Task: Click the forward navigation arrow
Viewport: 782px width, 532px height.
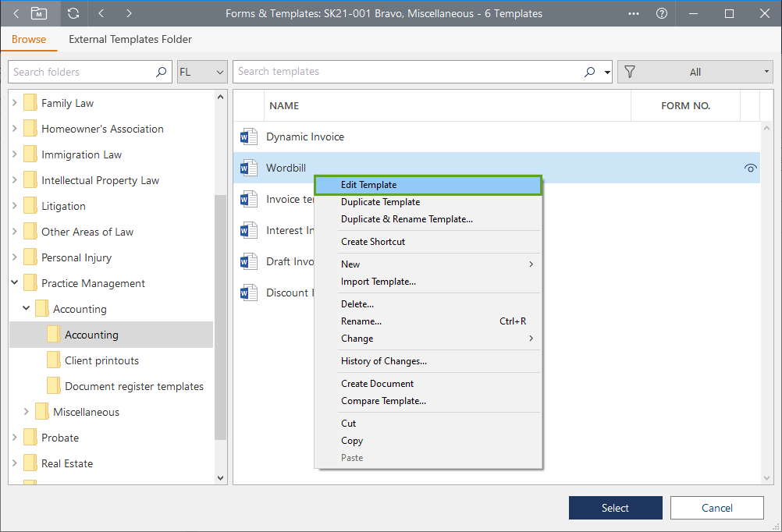Action: 129,13
